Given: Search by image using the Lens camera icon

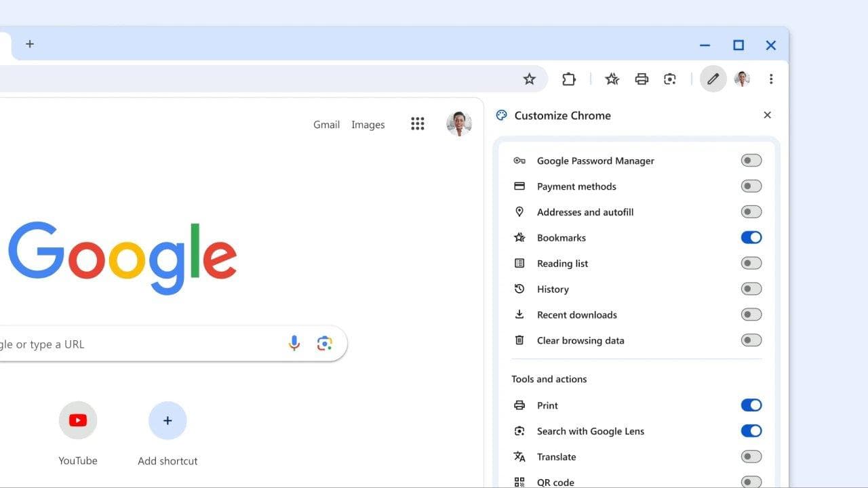Looking at the screenshot, I should pyautogui.click(x=325, y=344).
